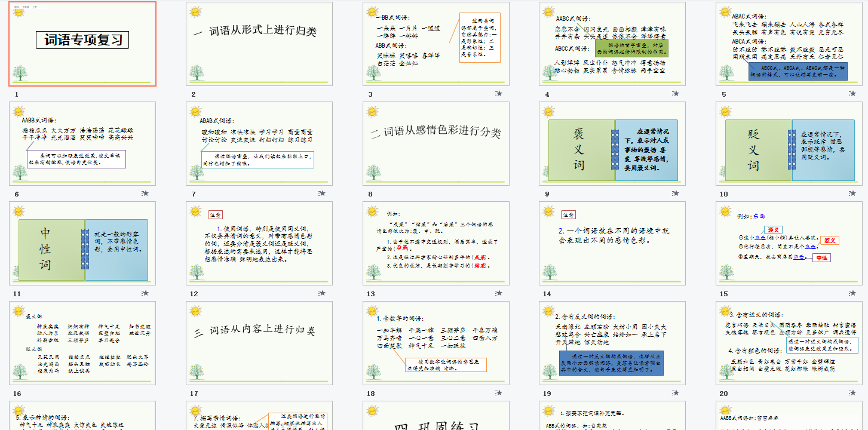
Task: Select the 按要求把词语补充完整 slide thumbnail
Action: click(x=612, y=416)
